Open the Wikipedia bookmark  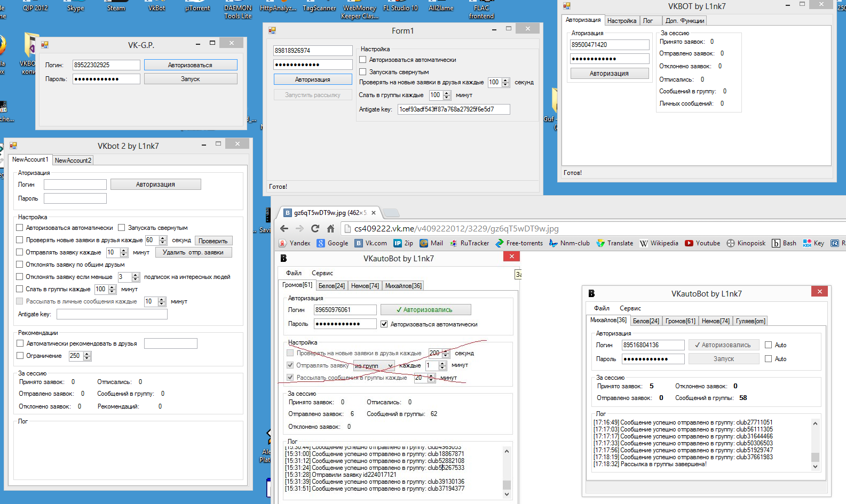click(x=659, y=243)
